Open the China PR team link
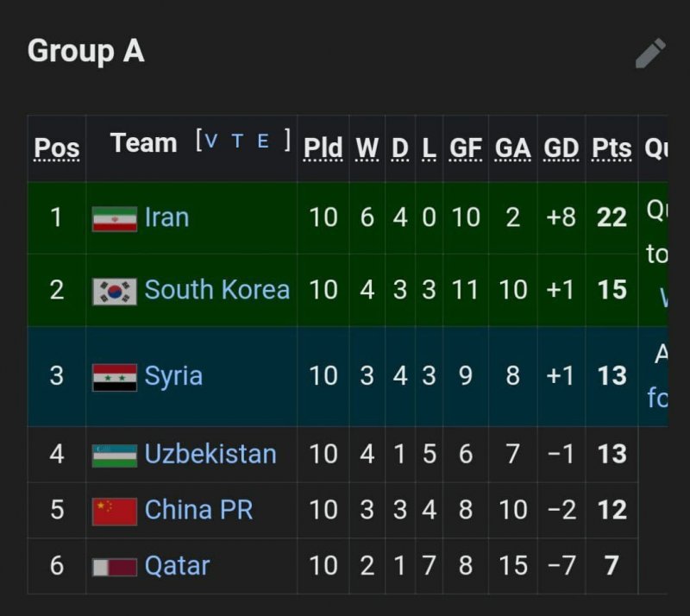The height and width of the screenshot is (616, 690). click(x=198, y=510)
